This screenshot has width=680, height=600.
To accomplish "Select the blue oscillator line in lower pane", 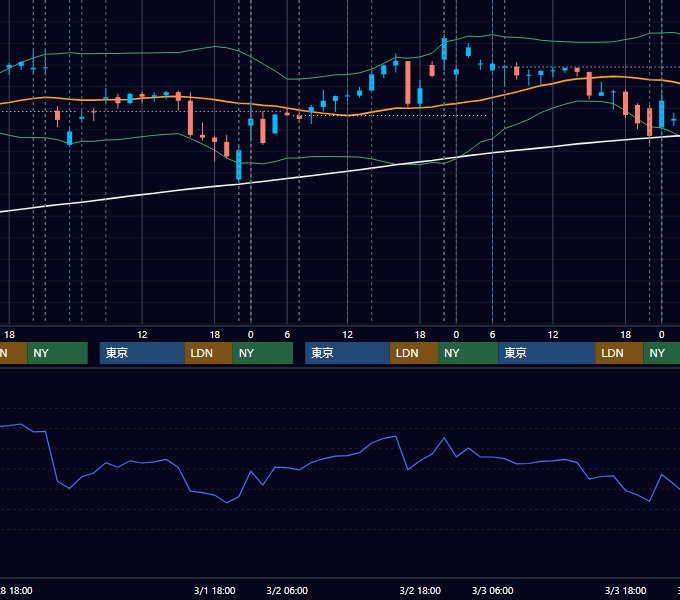I will click(x=347, y=454).
